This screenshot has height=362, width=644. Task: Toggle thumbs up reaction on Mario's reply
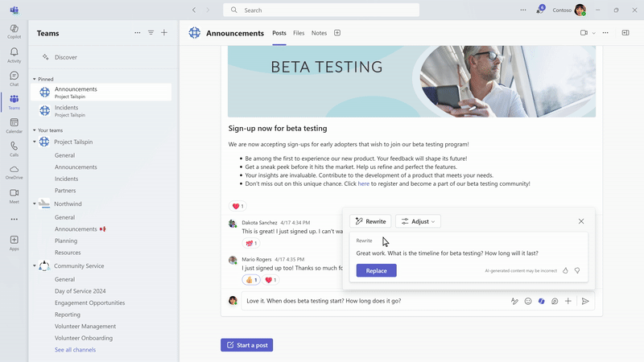tap(251, 280)
